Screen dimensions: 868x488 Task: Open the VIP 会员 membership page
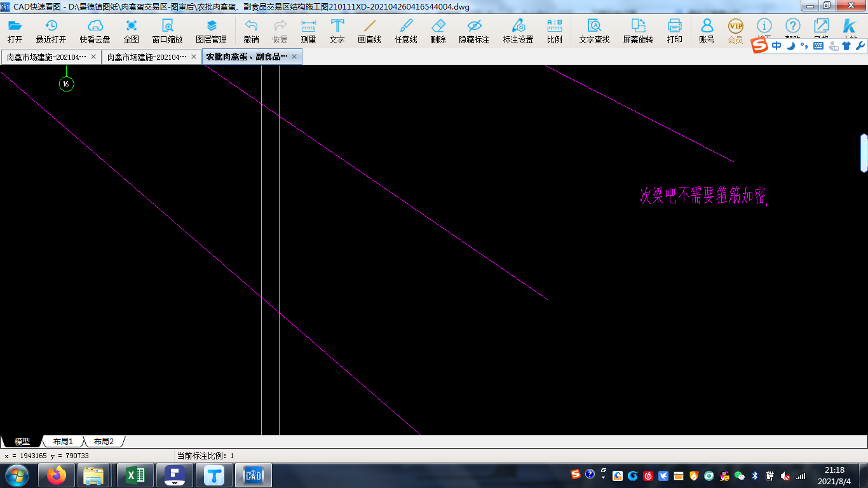coord(735,31)
